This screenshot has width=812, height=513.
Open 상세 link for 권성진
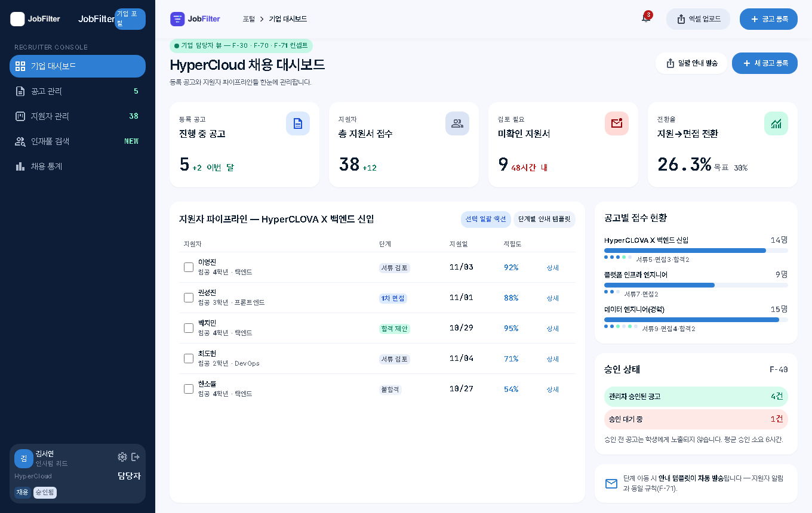(553, 298)
